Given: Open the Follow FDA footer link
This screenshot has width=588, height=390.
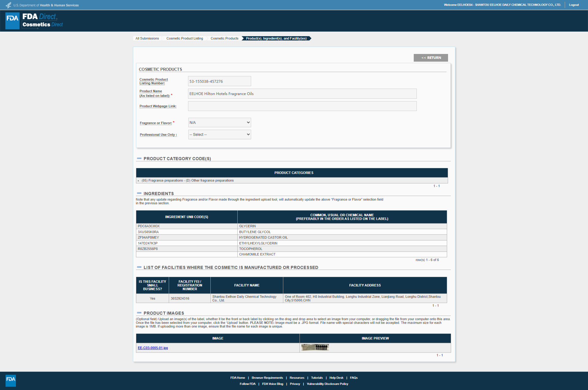Looking at the screenshot, I should pyautogui.click(x=247, y=384).
